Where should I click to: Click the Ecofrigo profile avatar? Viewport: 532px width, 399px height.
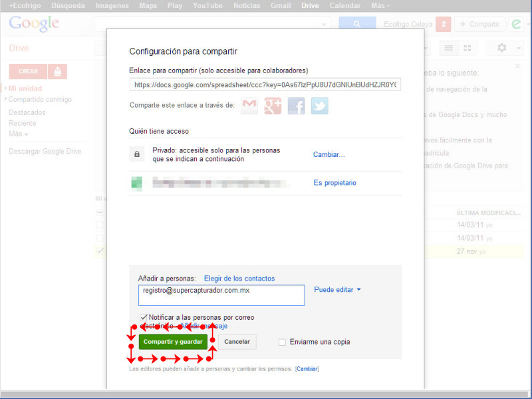point(516,24)
